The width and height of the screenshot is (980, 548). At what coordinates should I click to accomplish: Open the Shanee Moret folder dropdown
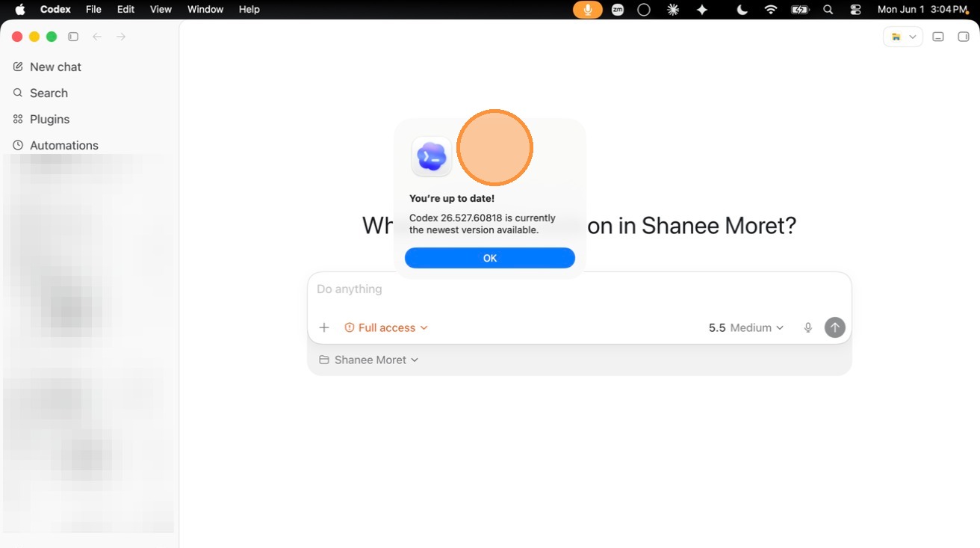click(369, 360)
